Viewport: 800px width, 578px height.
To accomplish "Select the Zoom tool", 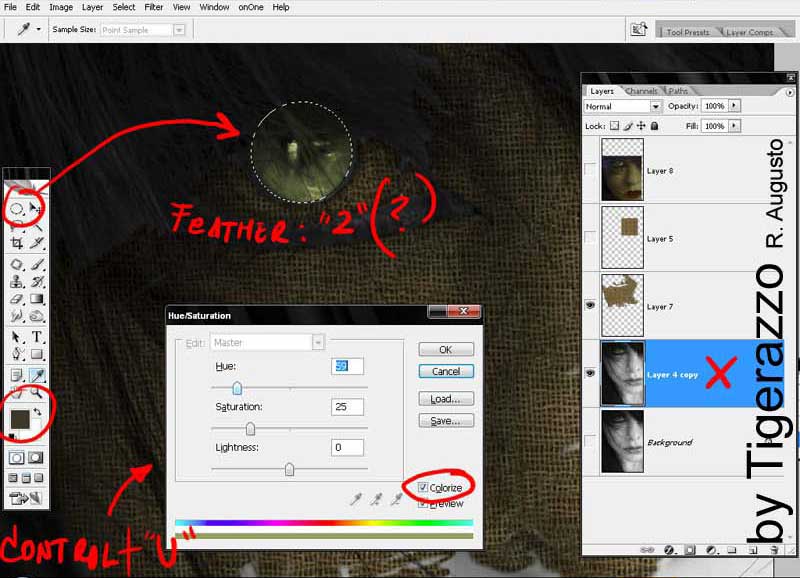I will (36, 392).
